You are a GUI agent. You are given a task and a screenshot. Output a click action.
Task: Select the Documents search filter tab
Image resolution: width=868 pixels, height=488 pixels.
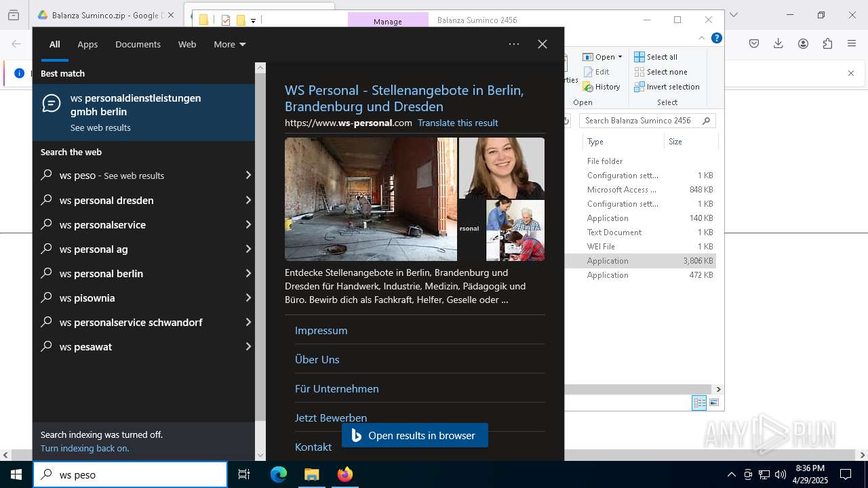[138, 44]
